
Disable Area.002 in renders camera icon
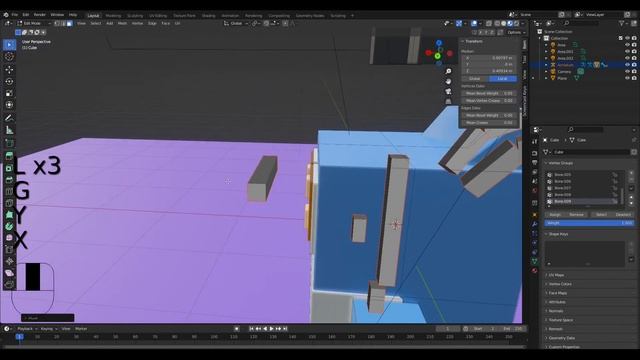(x=634, y=58)
